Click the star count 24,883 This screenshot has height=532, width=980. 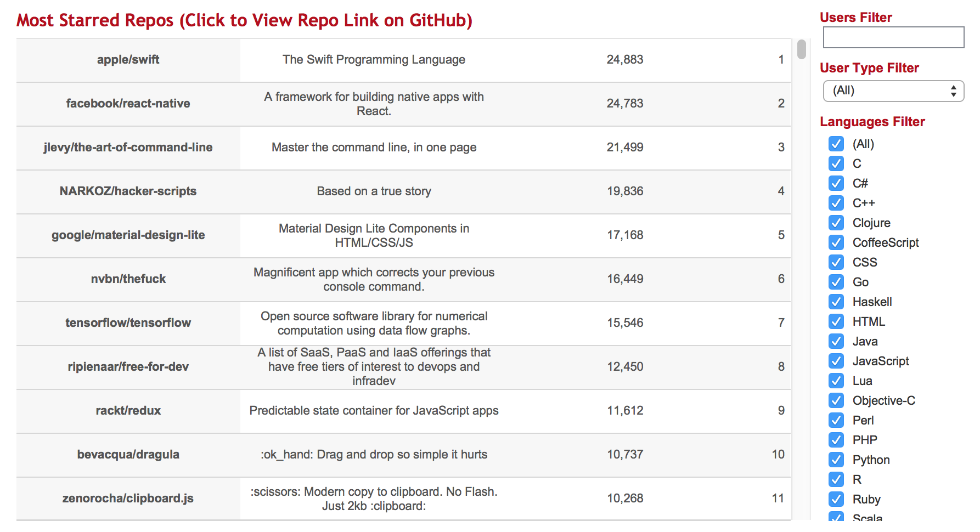625,59
